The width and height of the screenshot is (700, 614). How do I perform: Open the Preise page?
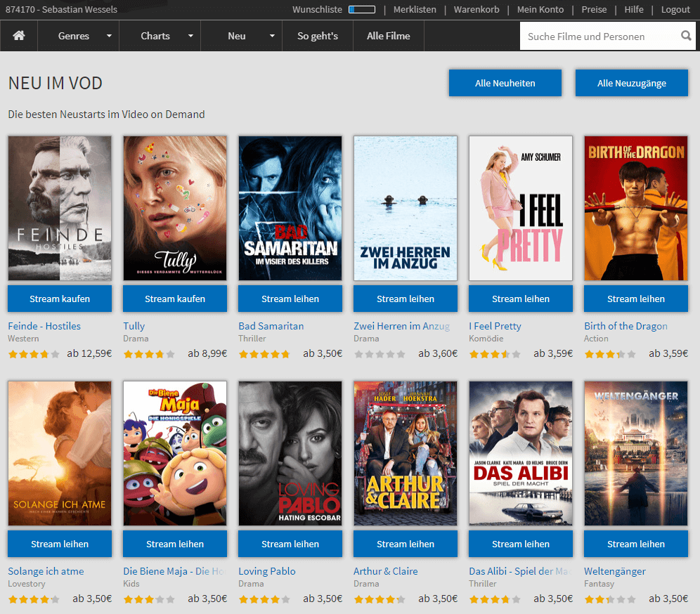point(594,9)
